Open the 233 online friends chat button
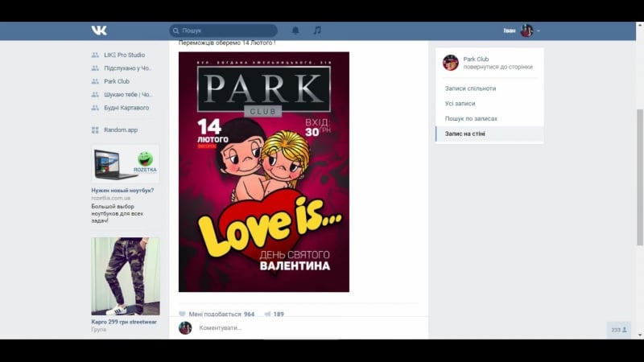 [618, 330]
